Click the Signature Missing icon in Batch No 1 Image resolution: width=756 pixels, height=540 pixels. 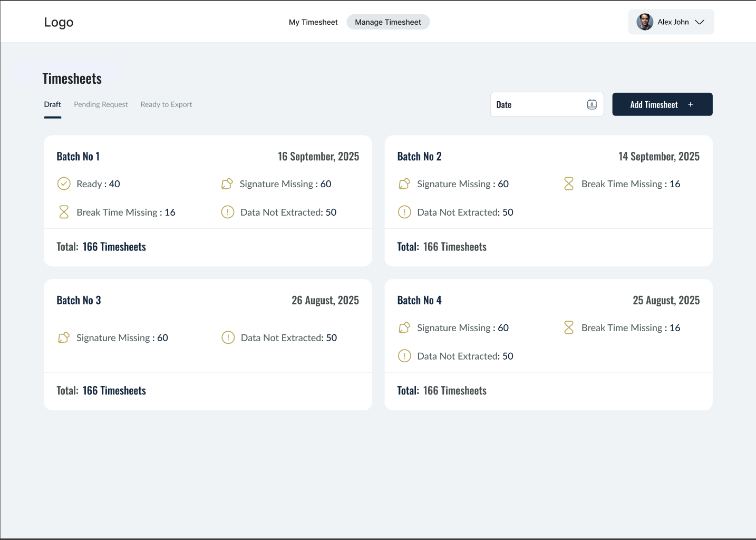point(227,184)
